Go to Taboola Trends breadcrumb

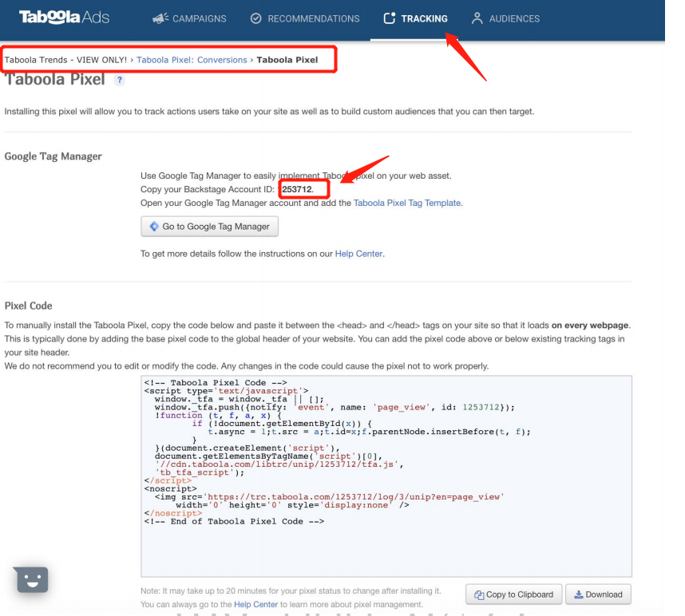tap(65, 60)
